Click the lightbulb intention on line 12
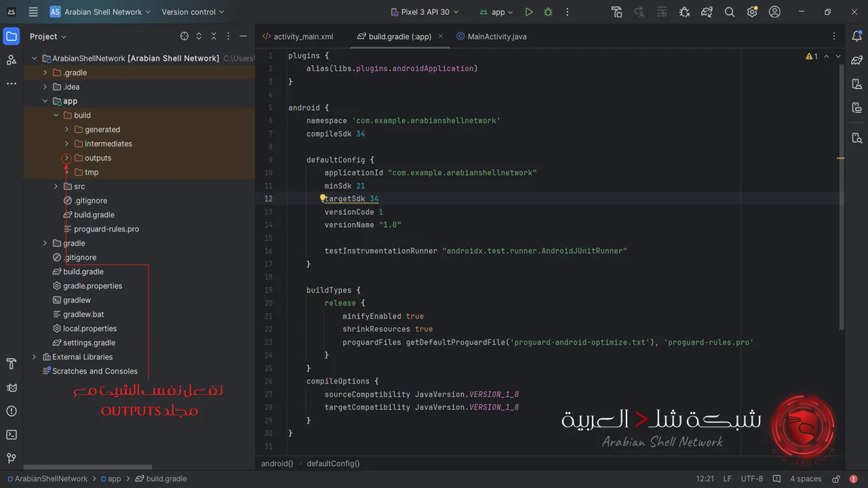868x488 pixels. [323, 199]
